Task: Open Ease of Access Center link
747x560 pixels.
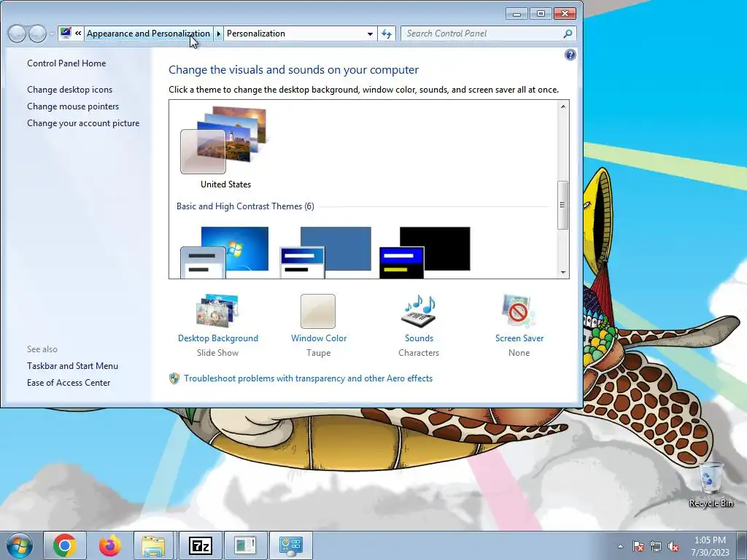Action: coord(69,382)
